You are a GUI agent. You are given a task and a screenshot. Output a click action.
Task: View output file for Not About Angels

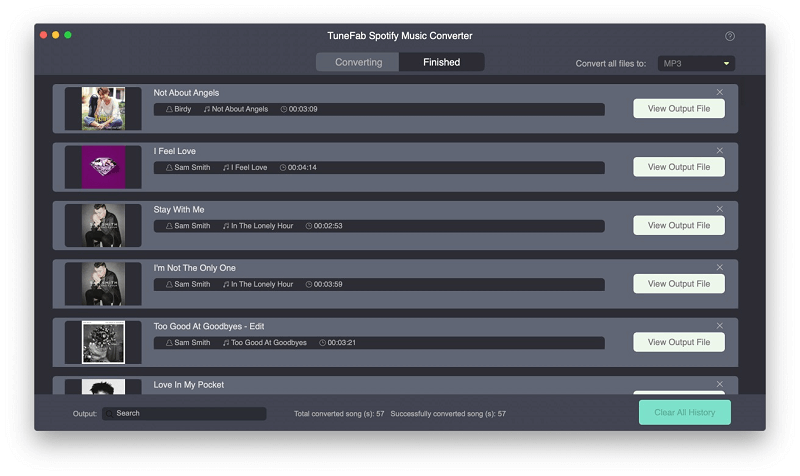point(678,109)
